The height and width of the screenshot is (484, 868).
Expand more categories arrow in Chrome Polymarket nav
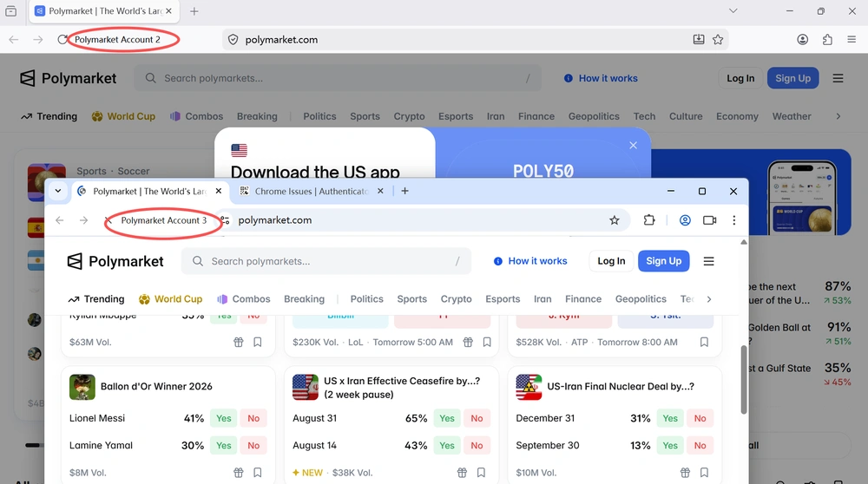pyautogui.click(x=709, y=299)
